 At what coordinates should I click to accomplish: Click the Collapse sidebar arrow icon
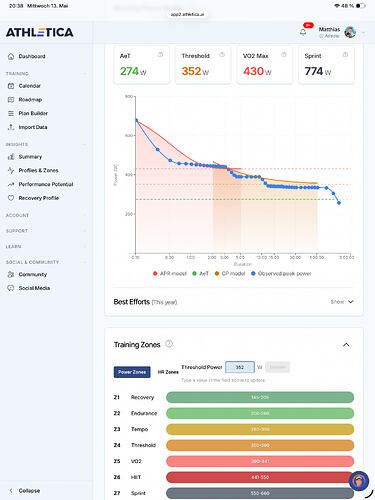tap(11, 491)
